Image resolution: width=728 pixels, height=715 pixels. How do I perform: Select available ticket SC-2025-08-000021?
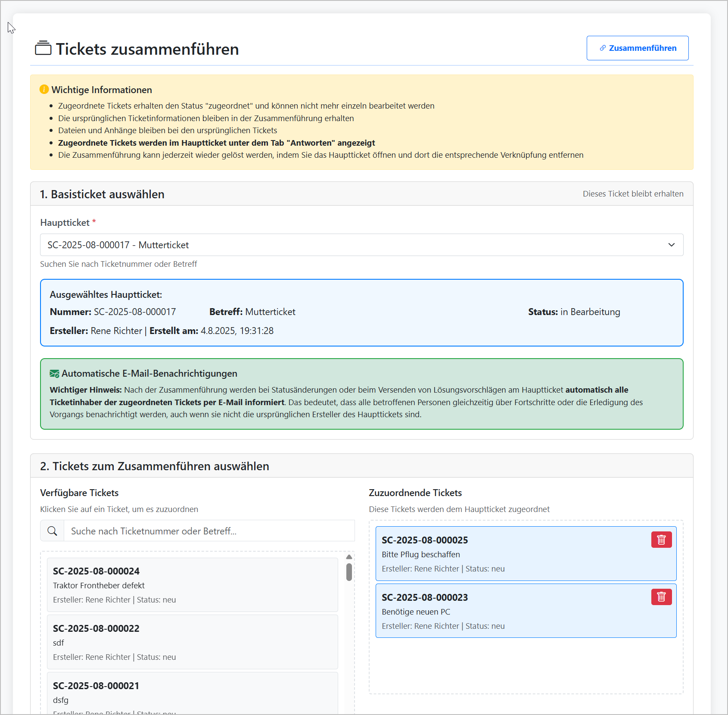pyautogui.click(x=192, y=693)
